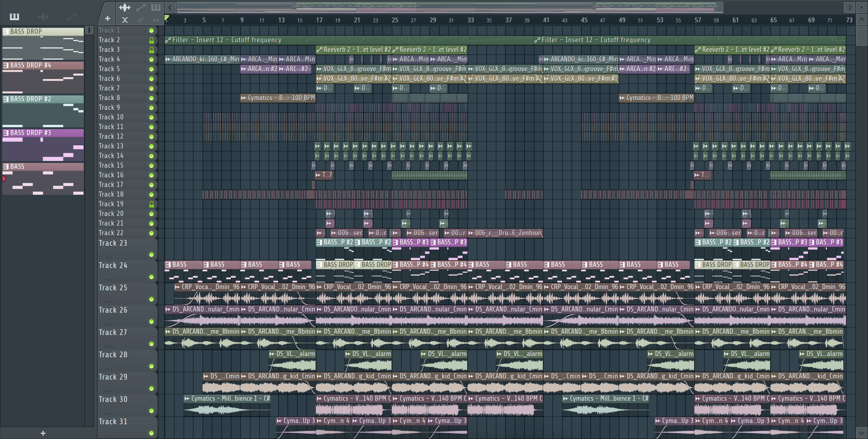Screen dimensions: 868x439
Task: Select first Cymatics B.. 100 BPM clip on Track 8
Action: click(278, 98)
